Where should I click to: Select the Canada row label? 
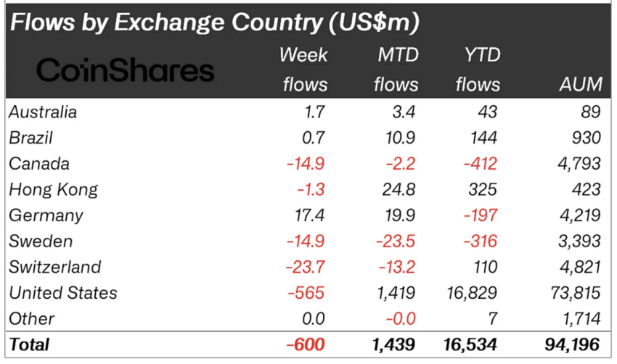tap(39, 164)
